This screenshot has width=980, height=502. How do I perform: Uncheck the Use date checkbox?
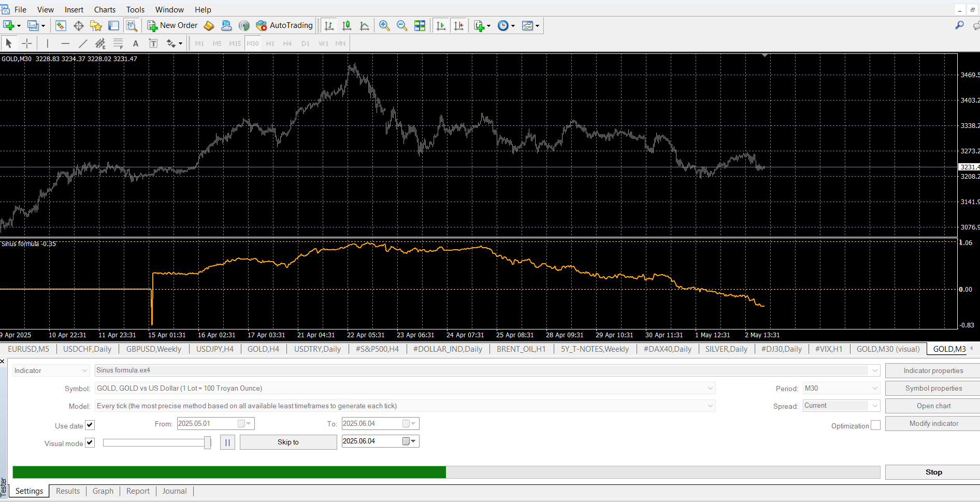(x=90, y=425)
